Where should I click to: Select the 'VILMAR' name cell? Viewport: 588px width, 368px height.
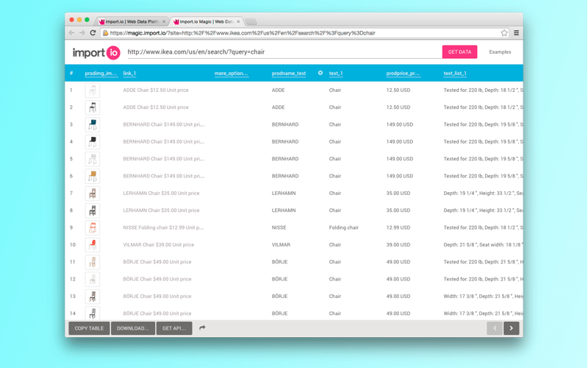(281, 245)
